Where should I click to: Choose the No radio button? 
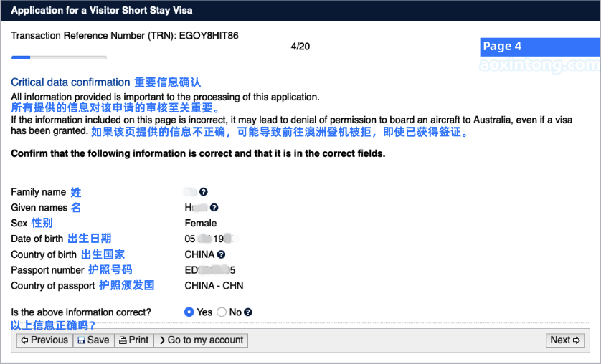tap(222, 312)
